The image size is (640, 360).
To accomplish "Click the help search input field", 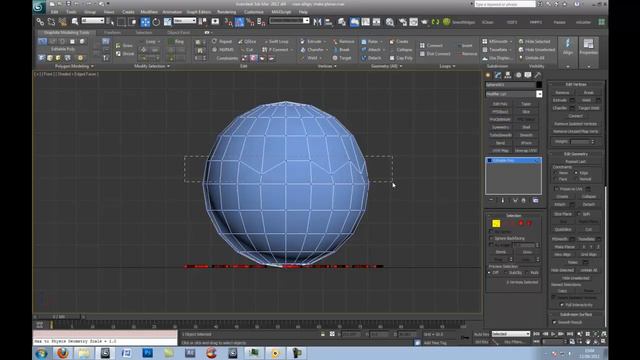I will pos(505,4).
